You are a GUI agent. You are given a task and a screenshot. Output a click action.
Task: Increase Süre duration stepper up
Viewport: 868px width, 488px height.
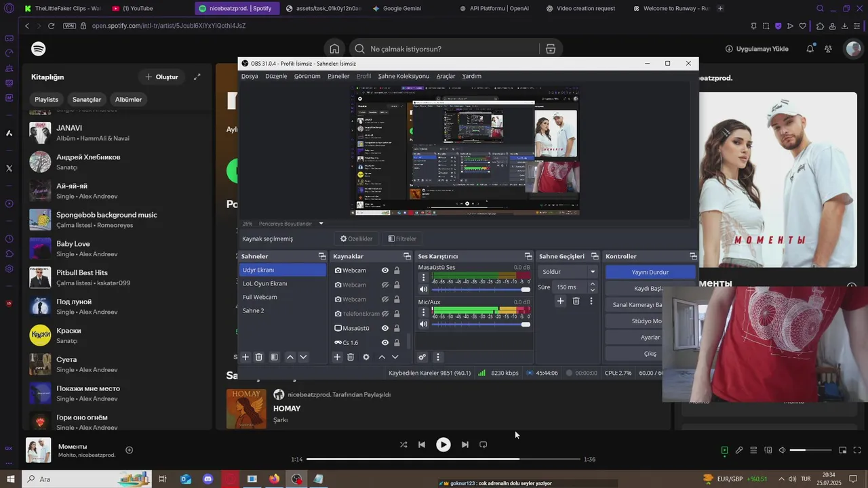click(x=593, y=284)
